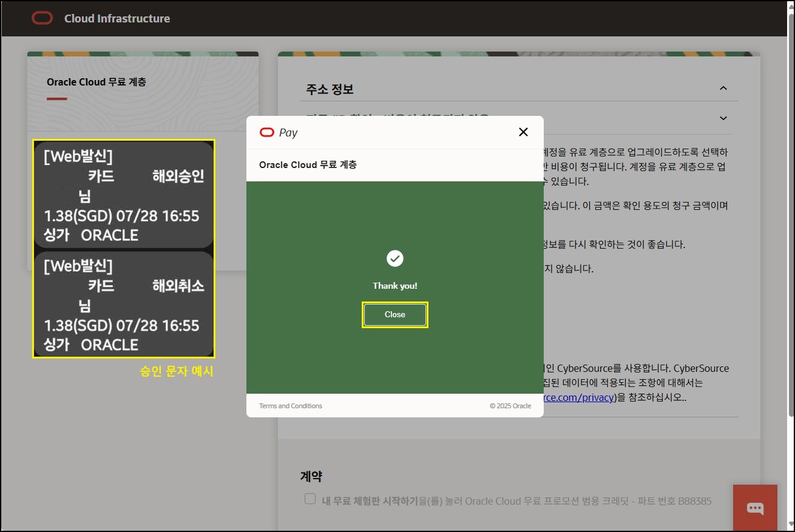Expand the section below 주소 정보
The height and width of the screenshot is (532, 795).
(723, 118)
